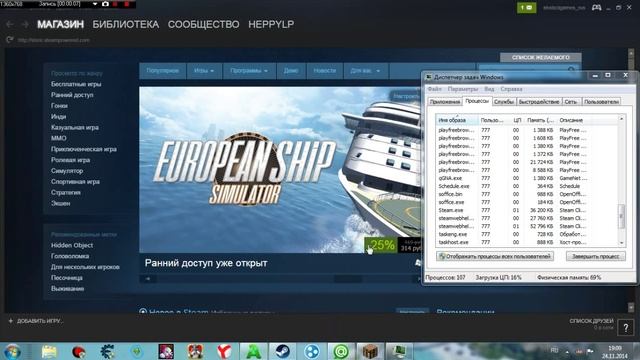640x360 pixels.
Task: Sort processes by ЦП column
Action: point(517,120)
